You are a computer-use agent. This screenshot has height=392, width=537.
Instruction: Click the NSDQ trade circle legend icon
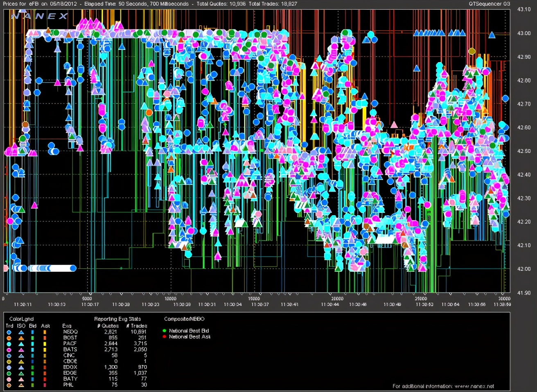pos(9,332)
